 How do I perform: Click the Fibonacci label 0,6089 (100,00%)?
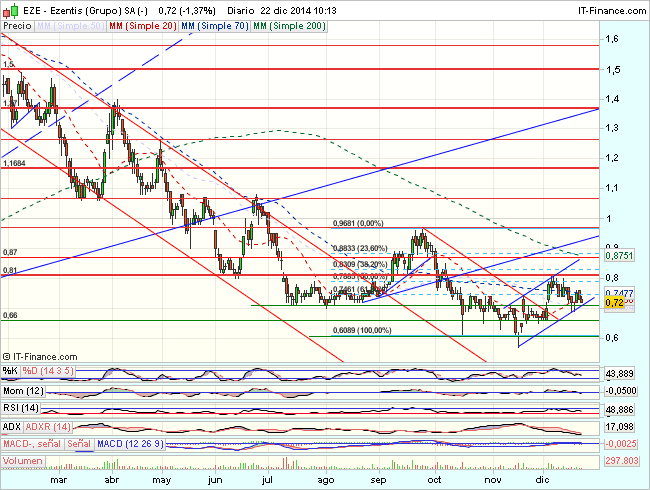point(362,330)
